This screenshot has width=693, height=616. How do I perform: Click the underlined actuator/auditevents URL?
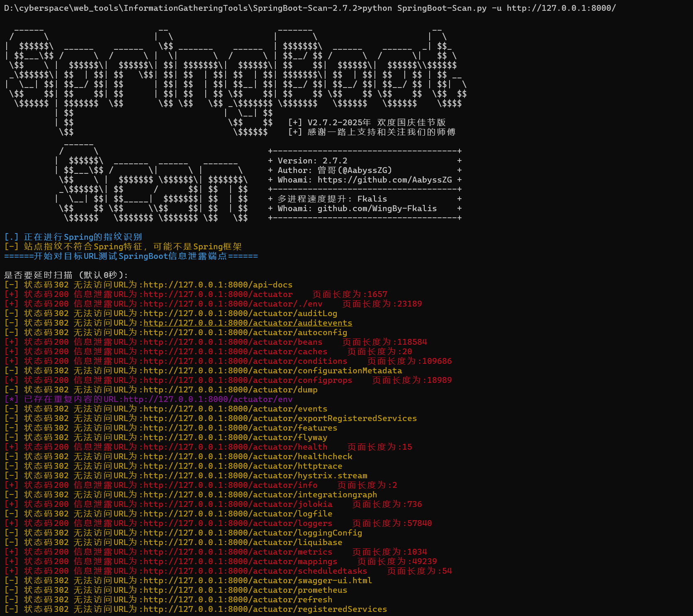point(248,323)
